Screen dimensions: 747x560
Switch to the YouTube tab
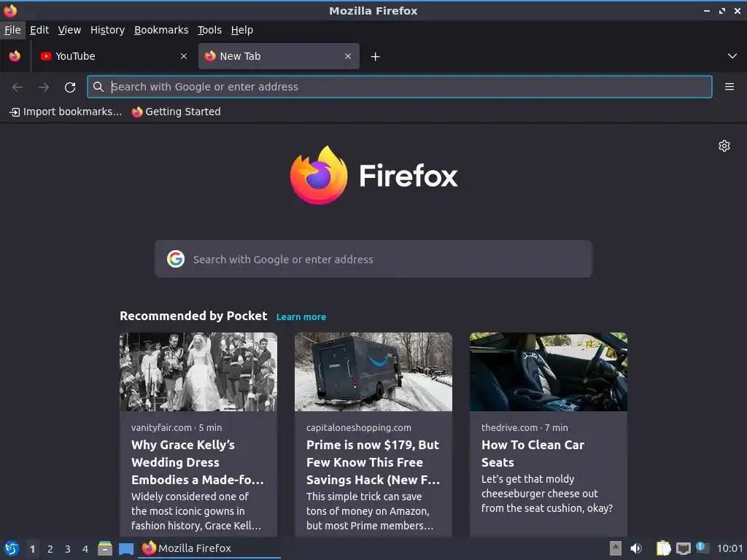[x=115, y=56]
